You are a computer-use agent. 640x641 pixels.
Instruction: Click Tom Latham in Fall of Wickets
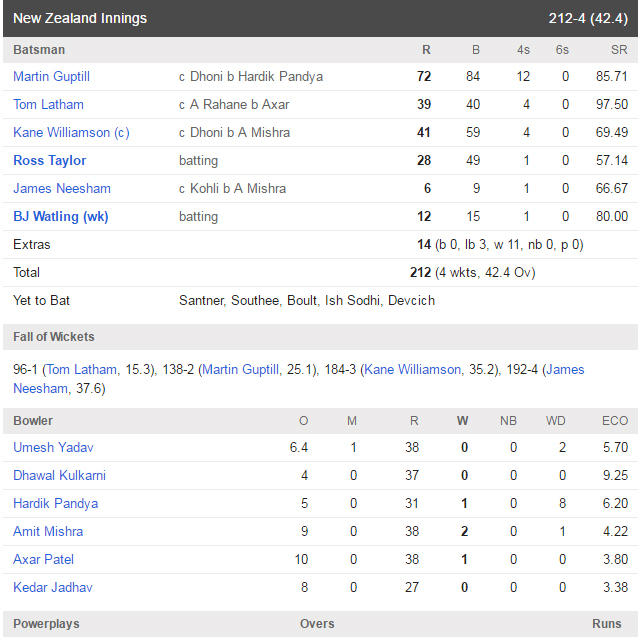[x=82, y=370]
